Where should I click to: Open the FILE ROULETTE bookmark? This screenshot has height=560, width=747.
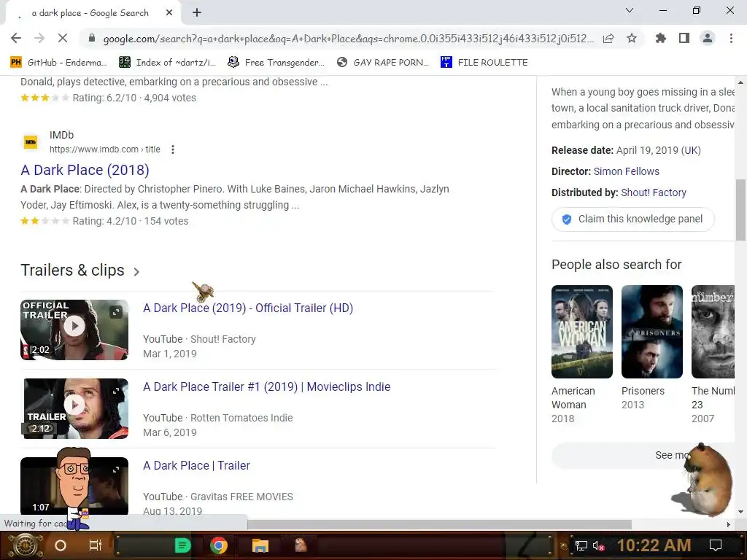click(x=484, y=63)
